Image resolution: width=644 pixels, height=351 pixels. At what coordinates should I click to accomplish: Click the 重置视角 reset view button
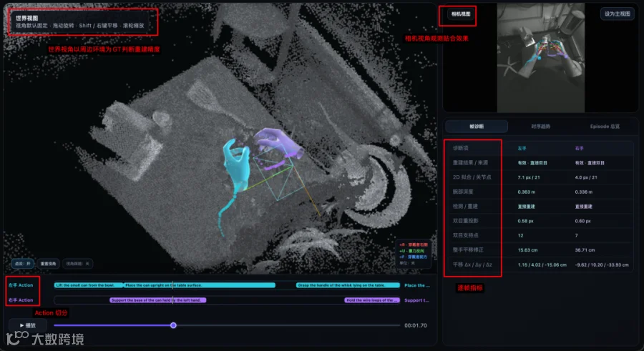(48, 264)
